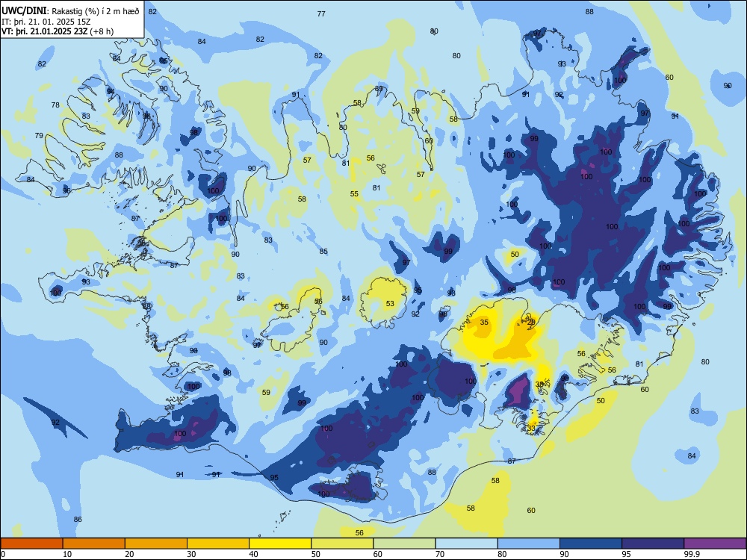Image resolution: width=747 pixels, height=560 pixels.
Task: Click the '79' humidity value on the map
Action: pyautogui.click(x=39, y=136)
